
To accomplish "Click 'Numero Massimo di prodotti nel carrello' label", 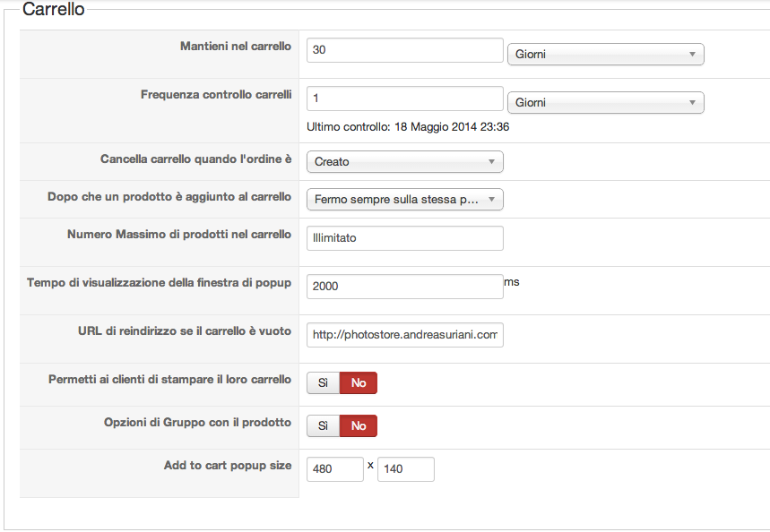I will (x=179, y=235).
